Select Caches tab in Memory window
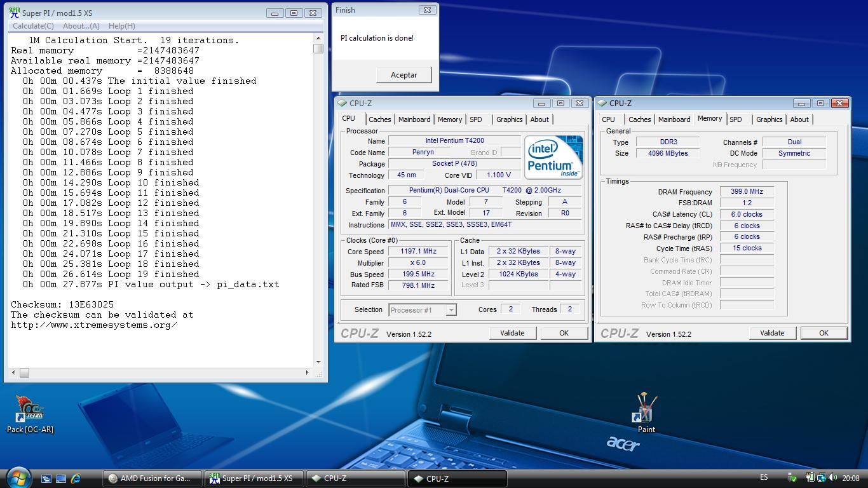The height and width of the screenshot is (488, 868). point(640,119)
